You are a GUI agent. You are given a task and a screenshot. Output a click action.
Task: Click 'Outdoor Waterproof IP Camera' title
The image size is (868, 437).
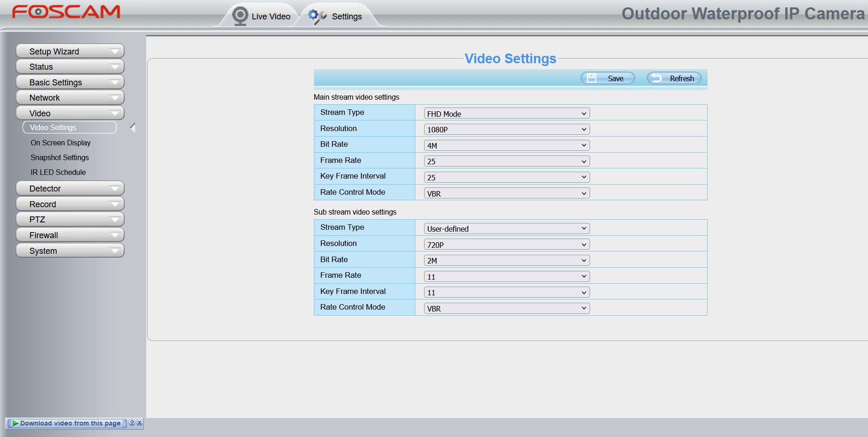[x=743, y=14]
